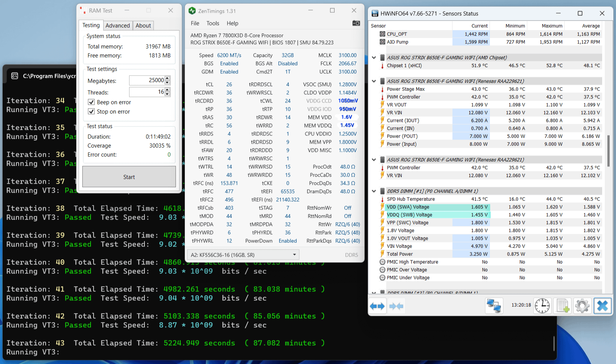Open the ZenTimings Help menu
Viewport: 616px width, 364px height.
[232, 23]
